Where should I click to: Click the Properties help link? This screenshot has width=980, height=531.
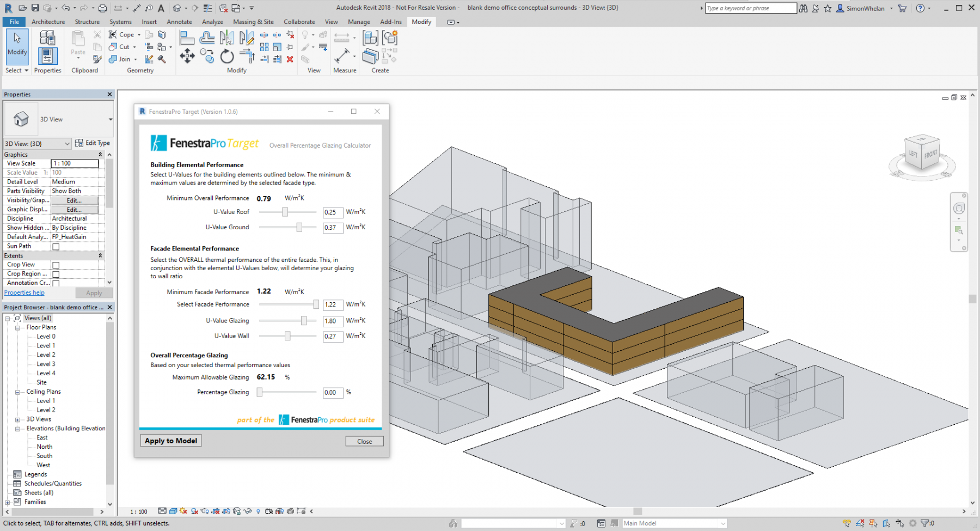(24, 292)
